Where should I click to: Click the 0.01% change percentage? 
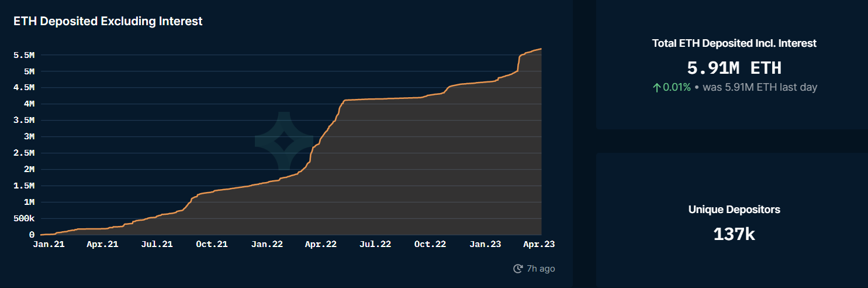point(677,87)
